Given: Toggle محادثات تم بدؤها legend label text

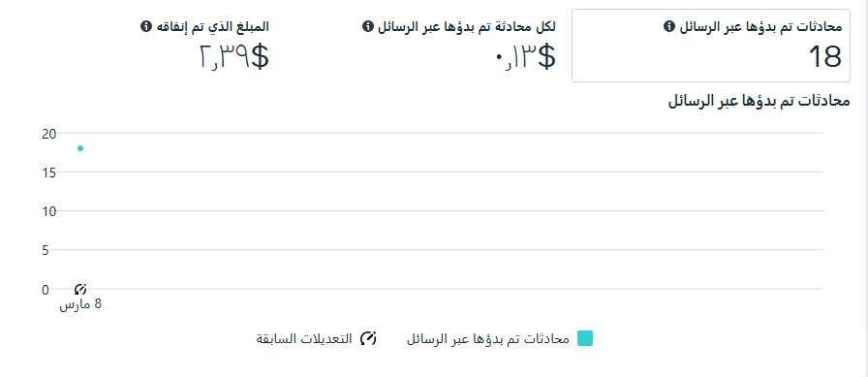Looking at the screenshot, I should [x=488, y=339].
